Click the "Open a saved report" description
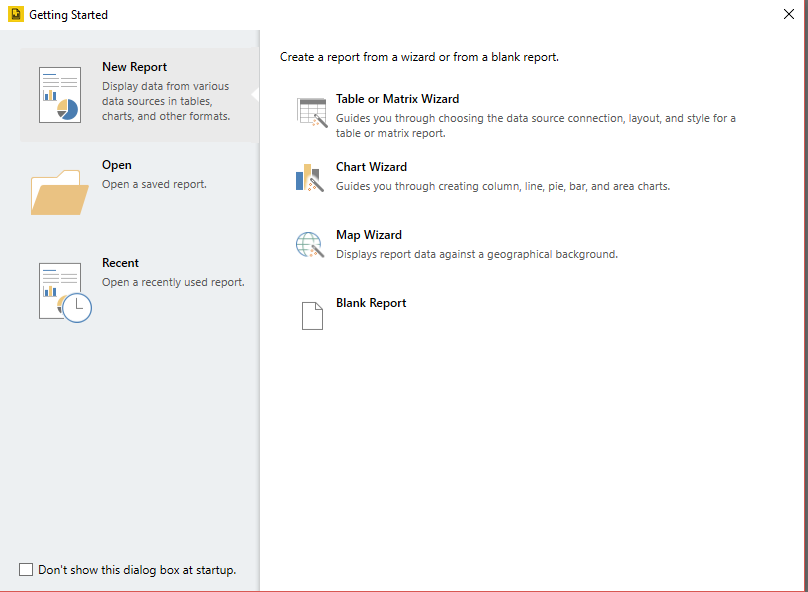Screen dimensions: 808x592 coord(154,184)
